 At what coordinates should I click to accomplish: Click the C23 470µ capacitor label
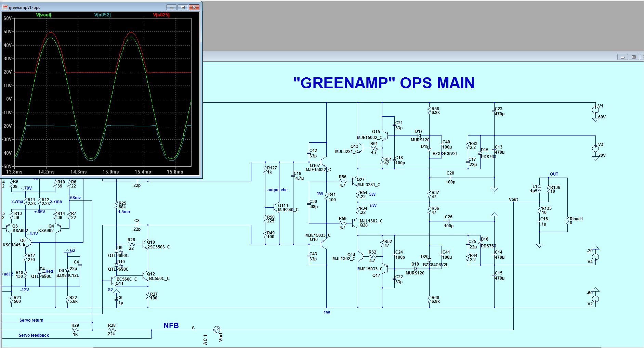coord(499,112)
